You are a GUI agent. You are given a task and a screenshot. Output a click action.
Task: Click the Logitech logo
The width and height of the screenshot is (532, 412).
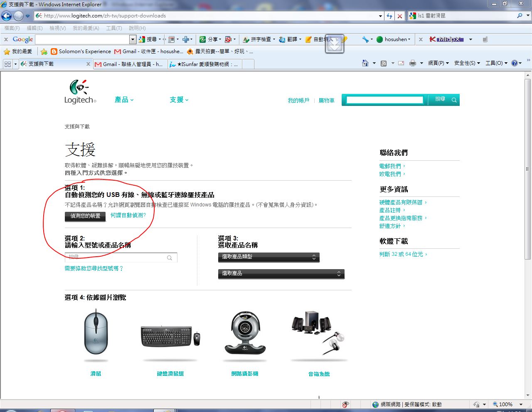[x=80, y=92]
